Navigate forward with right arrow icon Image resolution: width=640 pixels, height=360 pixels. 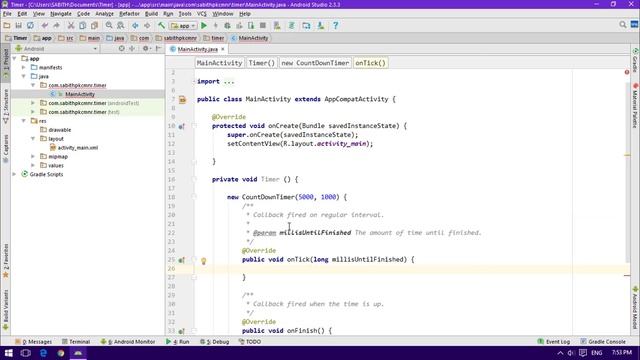pos(147,25)
